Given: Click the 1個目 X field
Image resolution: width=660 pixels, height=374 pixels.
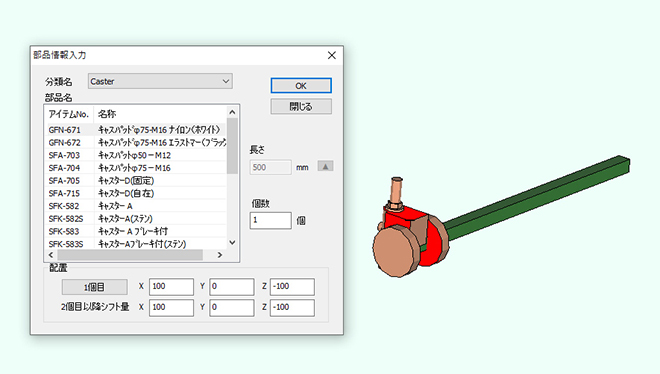Looking at the screenshot, I should point(171,286).
